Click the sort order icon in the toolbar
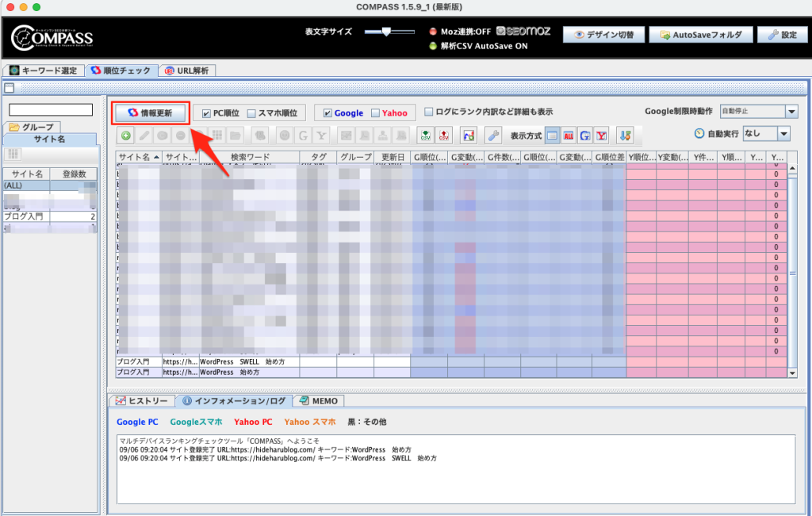812x516 pixels. coord(626,136)
